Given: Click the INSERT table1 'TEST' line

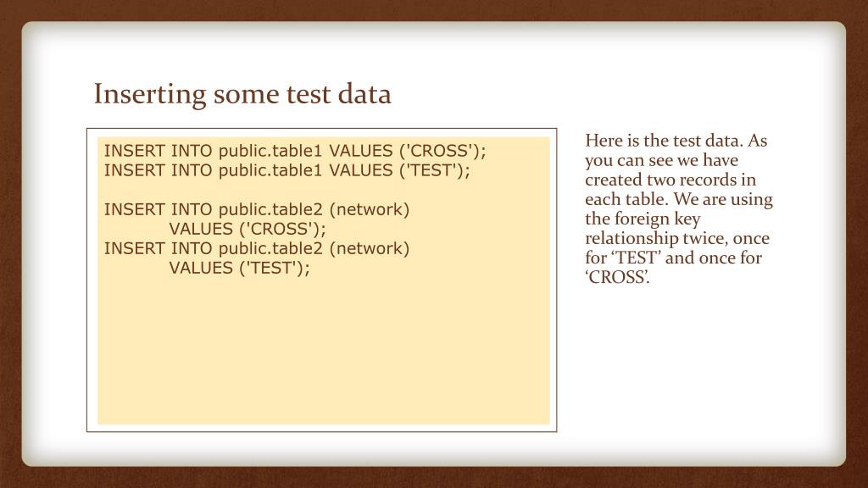Looking at the screenshot, I should [287, 170].
